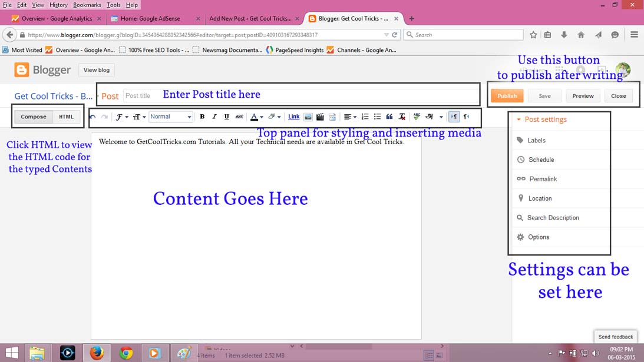Apply strikethrough with the ABC icon
644x362 pixels.
239,117
